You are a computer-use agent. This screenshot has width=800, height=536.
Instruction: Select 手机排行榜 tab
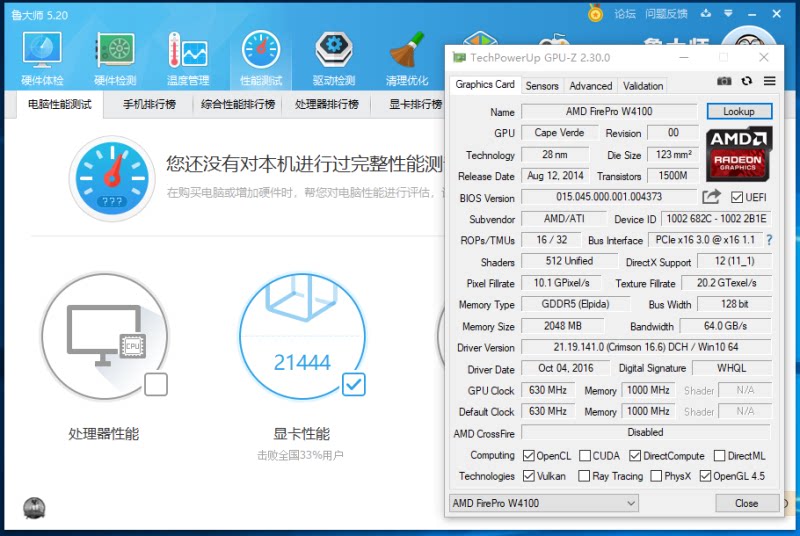pos(149,105)
